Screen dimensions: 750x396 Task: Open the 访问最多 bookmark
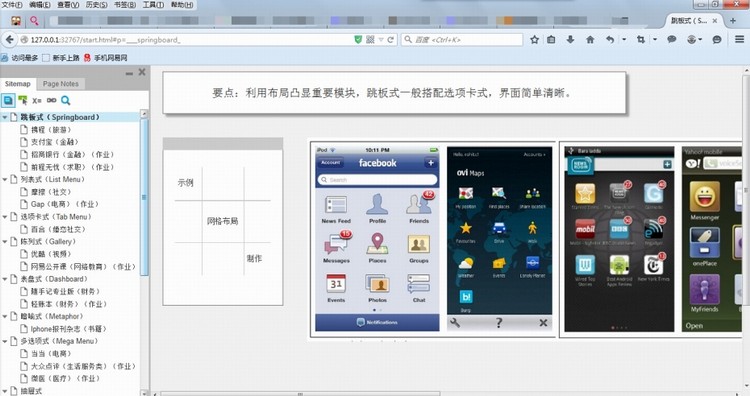click(x=20, y=58)
